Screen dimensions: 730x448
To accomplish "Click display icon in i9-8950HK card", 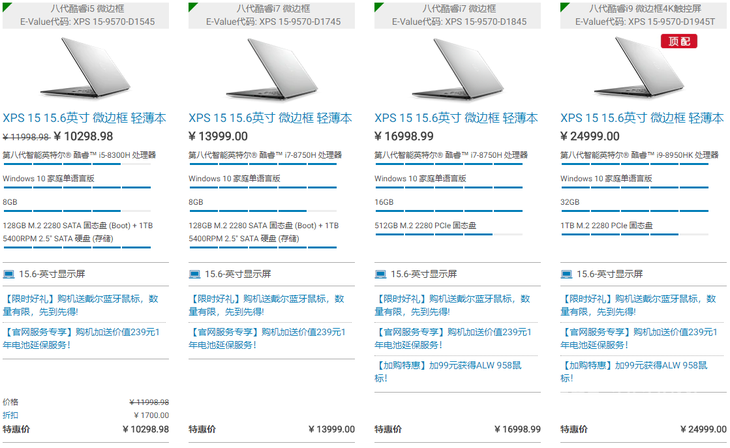I will pyautogui.click(x=567, y=274).
